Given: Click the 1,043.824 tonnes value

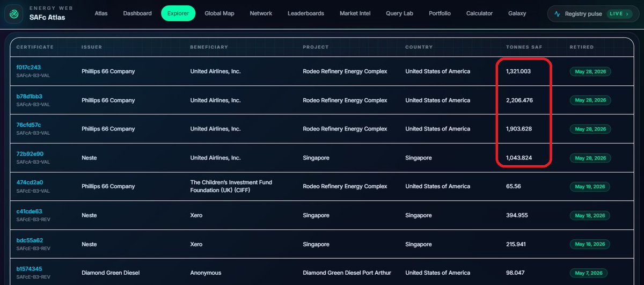Looking at the screenshot, I should click(519, 158).
